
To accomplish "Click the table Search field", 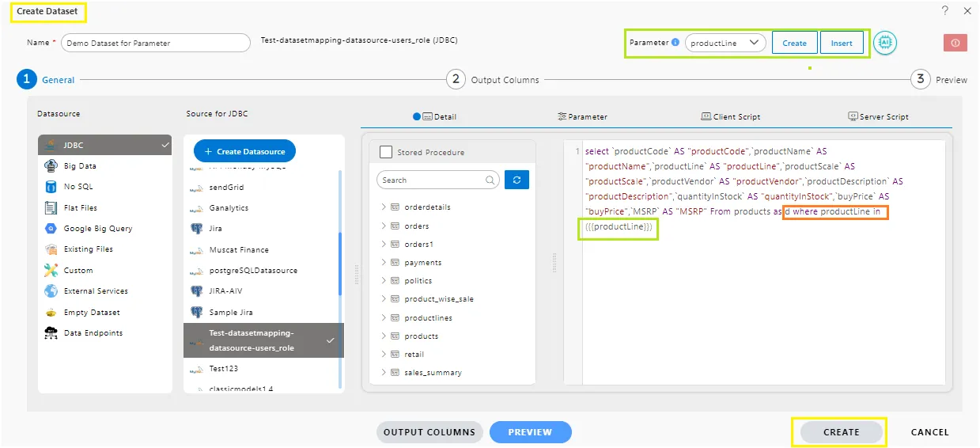I will [x=438, y=180].
